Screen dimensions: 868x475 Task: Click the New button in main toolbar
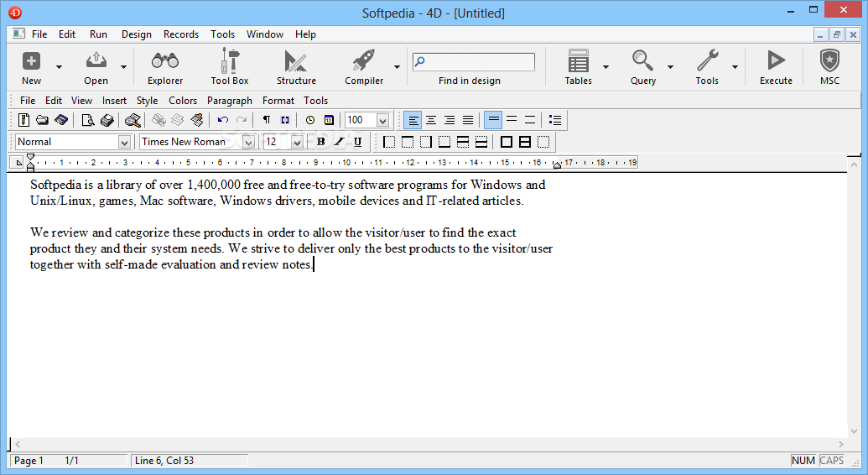tap(31, 67)
